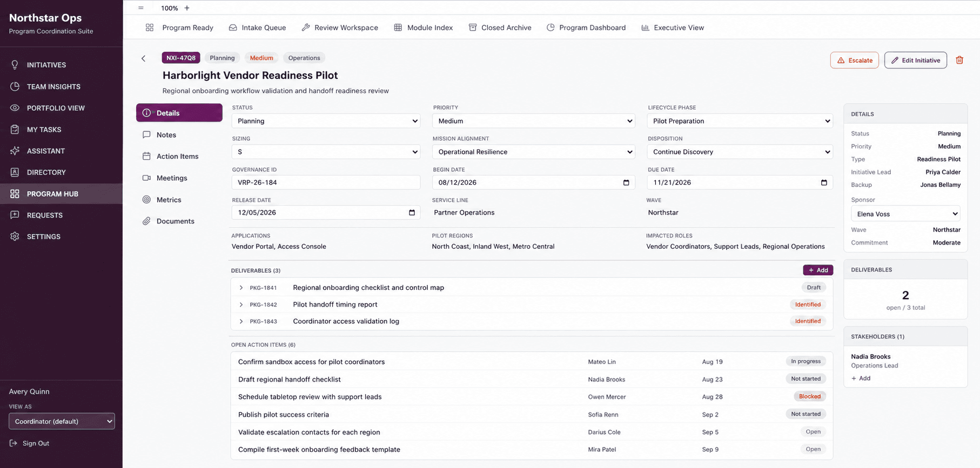Expand deliverable PKG-1842 chevron
Image resolution: width=980 pixels, height=468 pixels.
tap(241, 305)
